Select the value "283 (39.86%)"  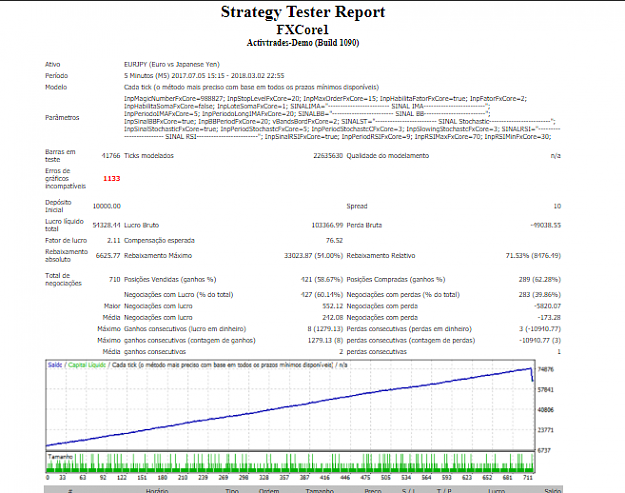(x=540, y=295)
